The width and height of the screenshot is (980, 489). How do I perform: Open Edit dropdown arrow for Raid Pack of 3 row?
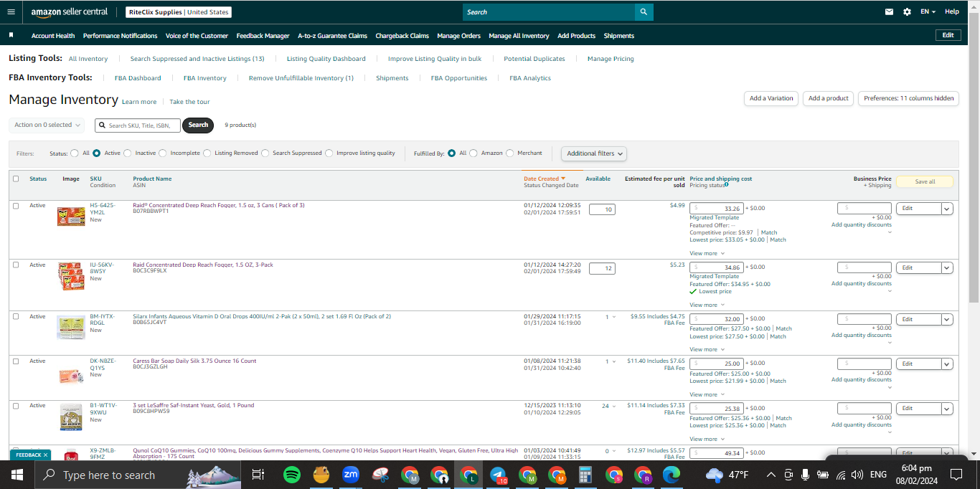point(947,209)
